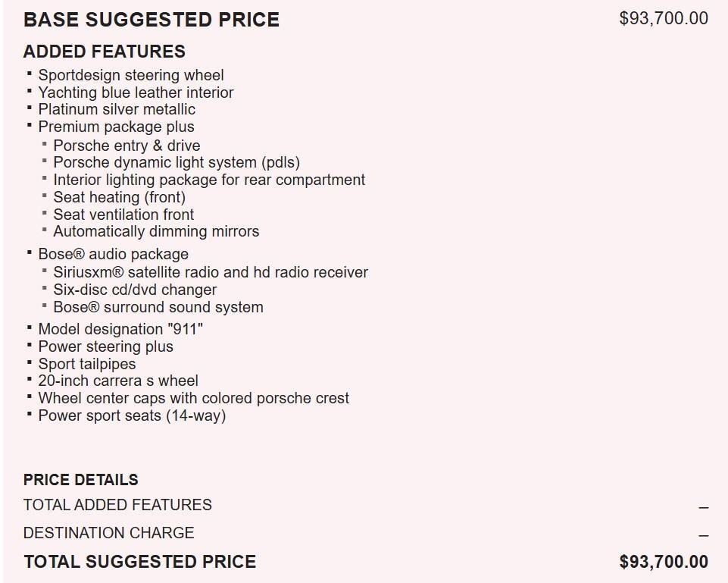The height and width of the screenshot is (583, 728).
Task: Select Siriusxm satellite radio and hd radio receiver
Action: click(211, 271)
